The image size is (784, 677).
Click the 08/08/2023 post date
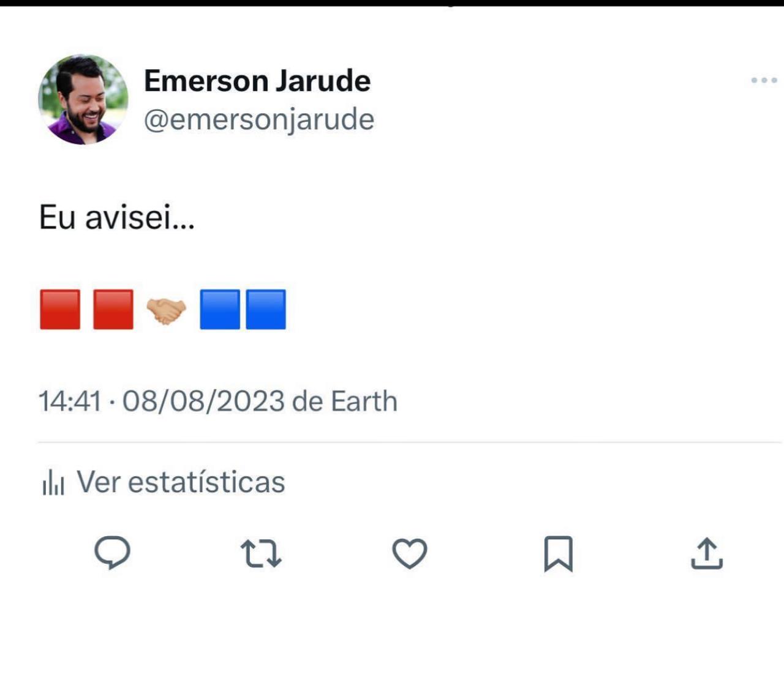[203, 402]
